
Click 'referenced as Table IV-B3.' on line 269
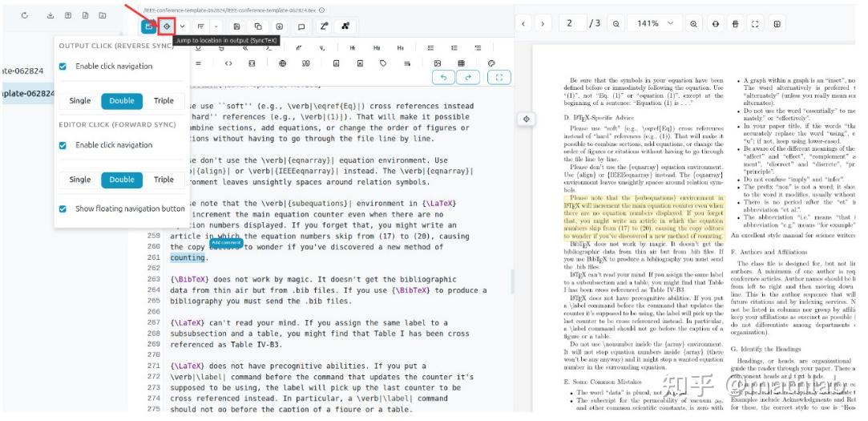point(226,344)
